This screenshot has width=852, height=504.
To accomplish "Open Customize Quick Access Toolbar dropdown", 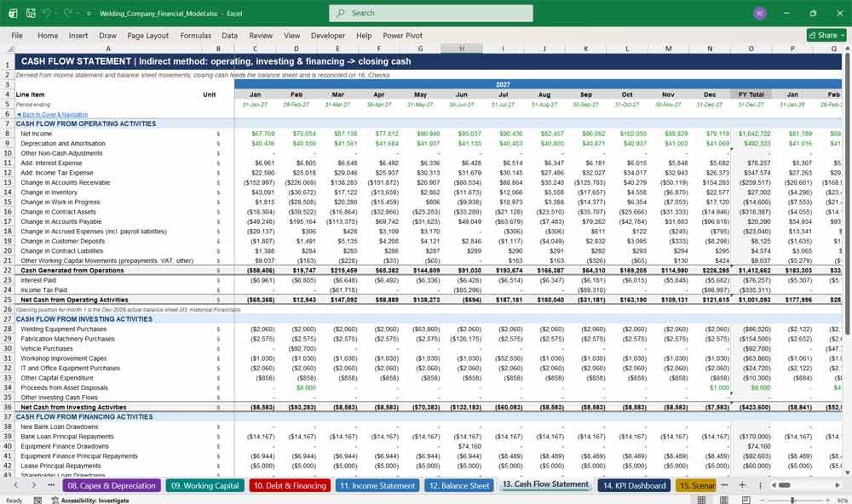I will (89, 14).
